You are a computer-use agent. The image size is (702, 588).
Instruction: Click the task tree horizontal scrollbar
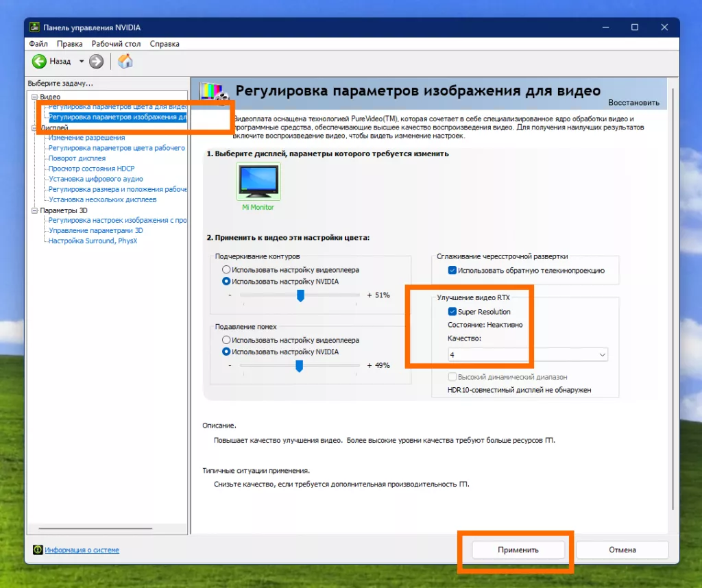95,528
